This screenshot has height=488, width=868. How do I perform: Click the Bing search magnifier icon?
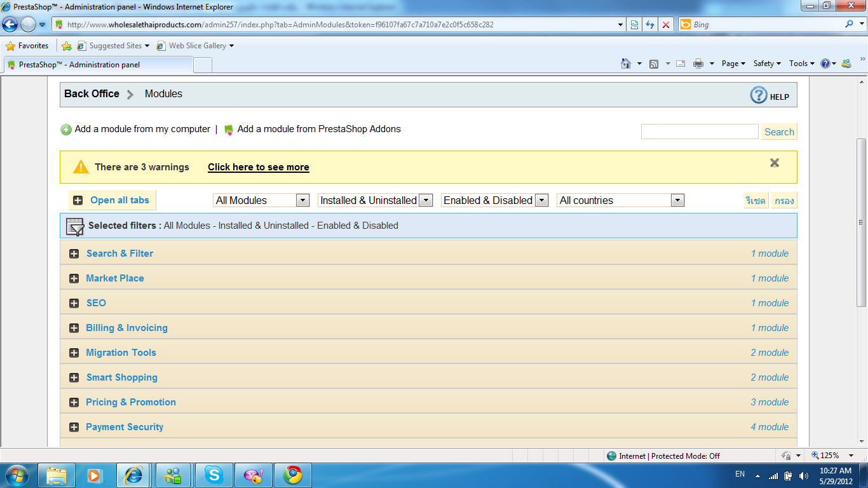(849, 25)
